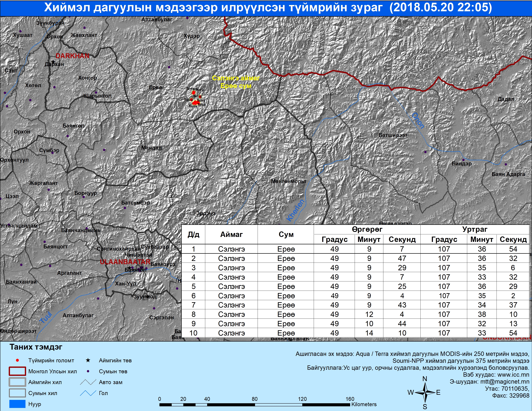Click the Мандал place name
532x411 pixels.
tap(151, 148)
